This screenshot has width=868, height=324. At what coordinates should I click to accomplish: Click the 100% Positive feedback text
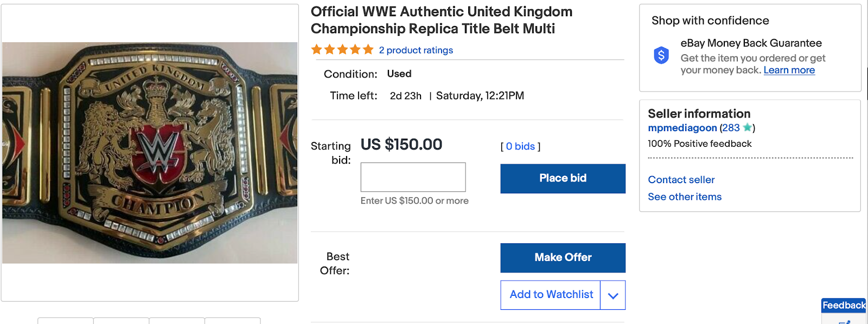(x=699, y=144)
